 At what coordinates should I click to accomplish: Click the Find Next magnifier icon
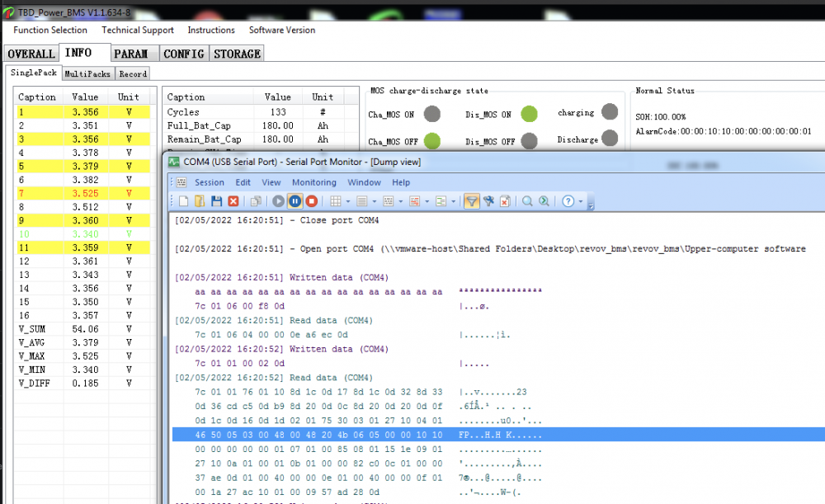(x=544, y=201)
